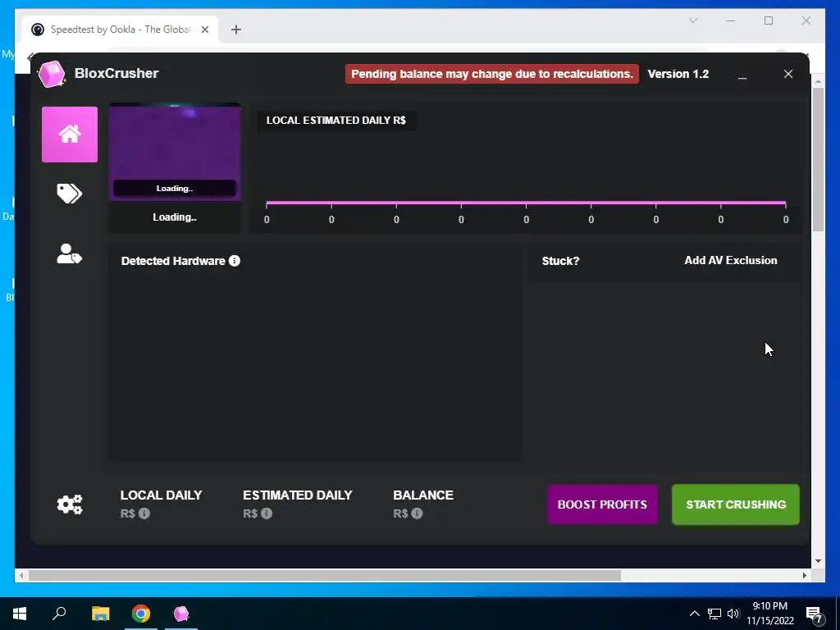Click the Boost Profits button
Screen dimensions: 840x630
pyautogui.click(x=602, y=504)
